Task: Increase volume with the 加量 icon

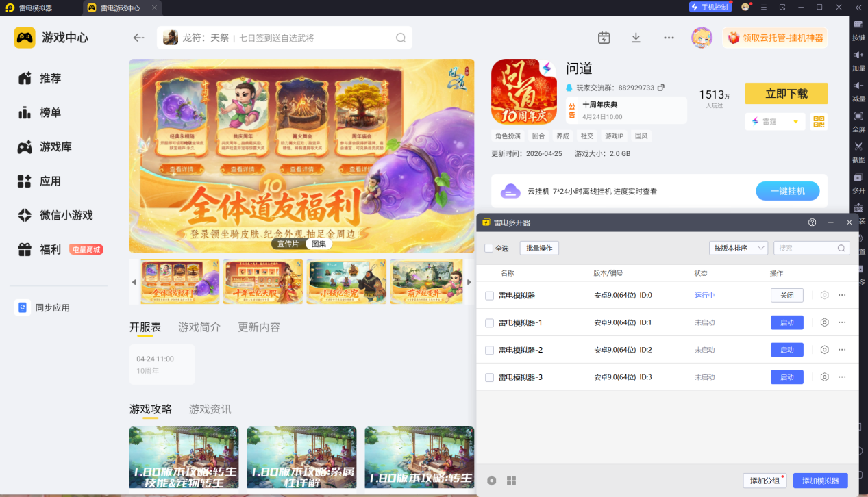Action: point(858,61)
